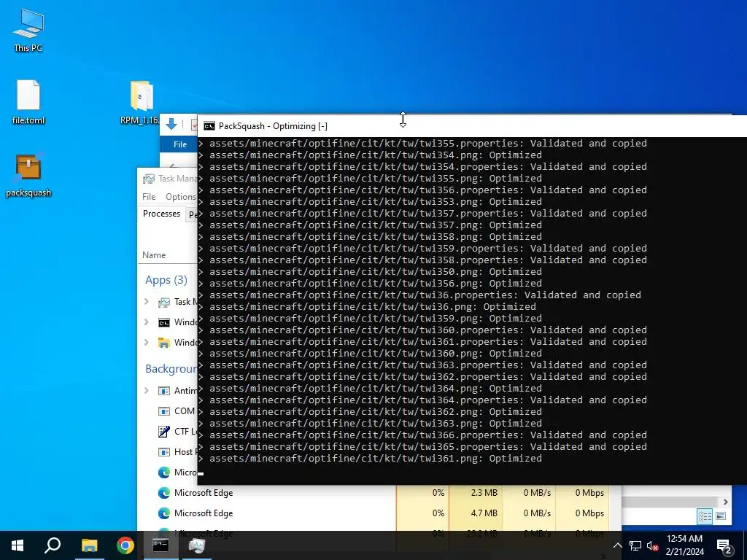Click the 4.7 MB memory cell
Image resolution: width=747 pixels, height=560 pixels.
coord(476,513)
